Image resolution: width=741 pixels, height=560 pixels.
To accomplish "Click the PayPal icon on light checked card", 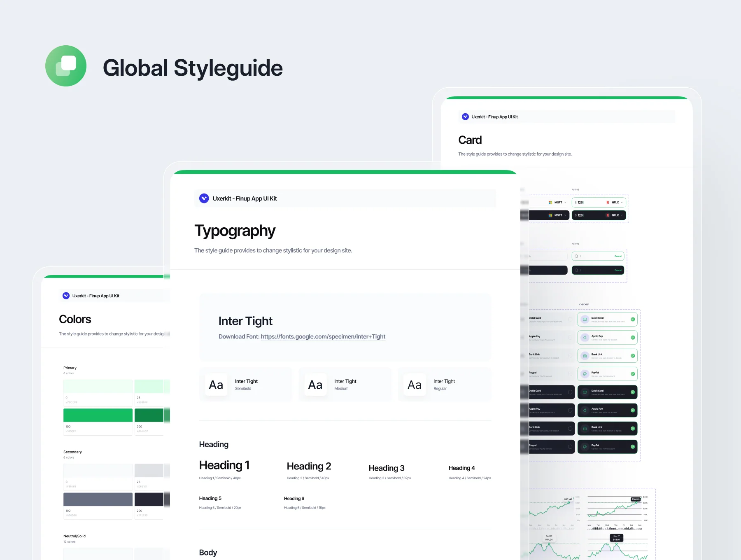I will 585,374.
